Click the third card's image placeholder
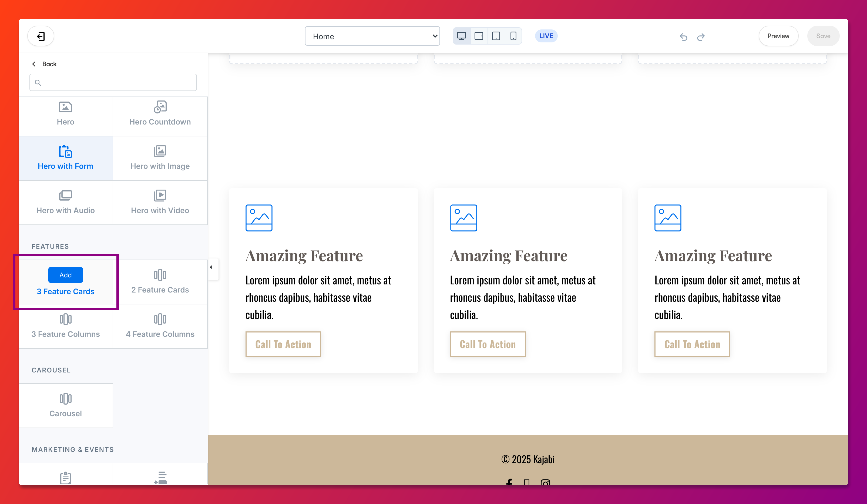The height and width of the screenshot is (504, 867). (x=667, y=218)
